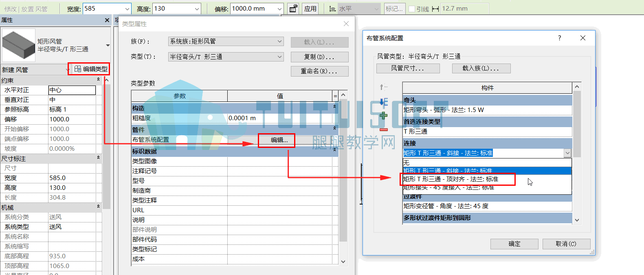Click scroll up arrow in routing list
The height and width of the screenshot is (275, 644).
click(577, 87)
